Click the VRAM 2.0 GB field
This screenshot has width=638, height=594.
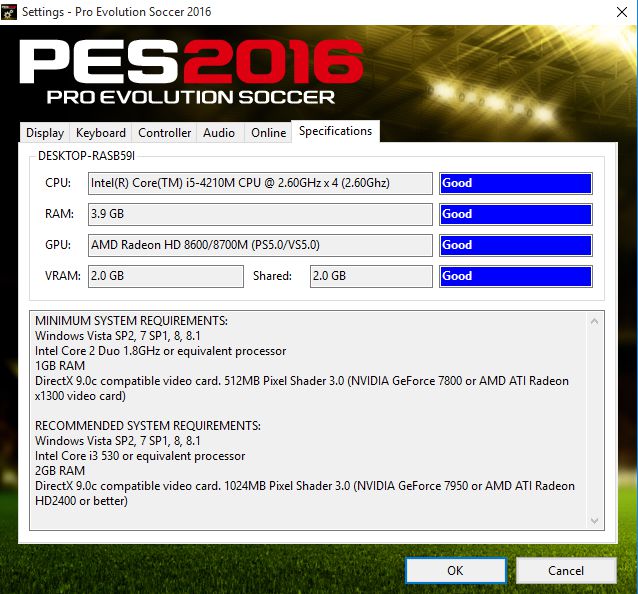click(x=165, y=276)
